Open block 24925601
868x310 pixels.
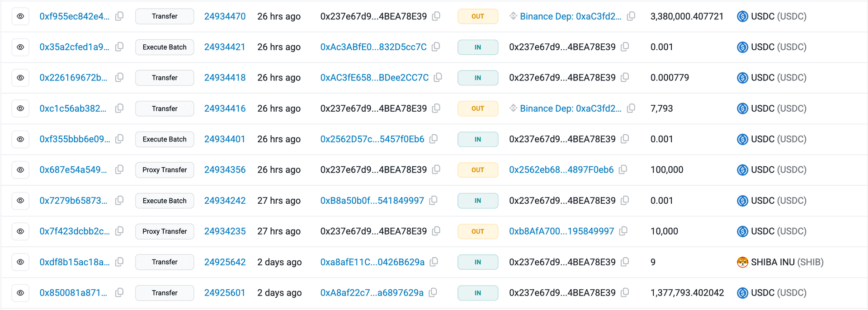point(225,293)
